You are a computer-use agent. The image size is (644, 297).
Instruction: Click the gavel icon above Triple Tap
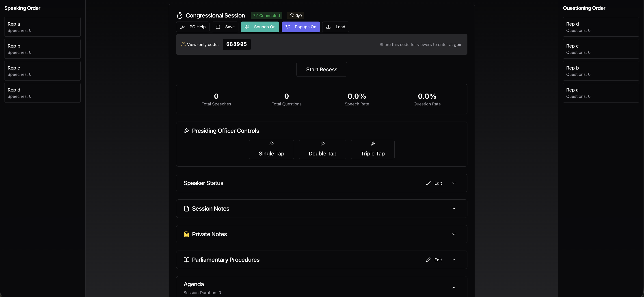[372, 143]
